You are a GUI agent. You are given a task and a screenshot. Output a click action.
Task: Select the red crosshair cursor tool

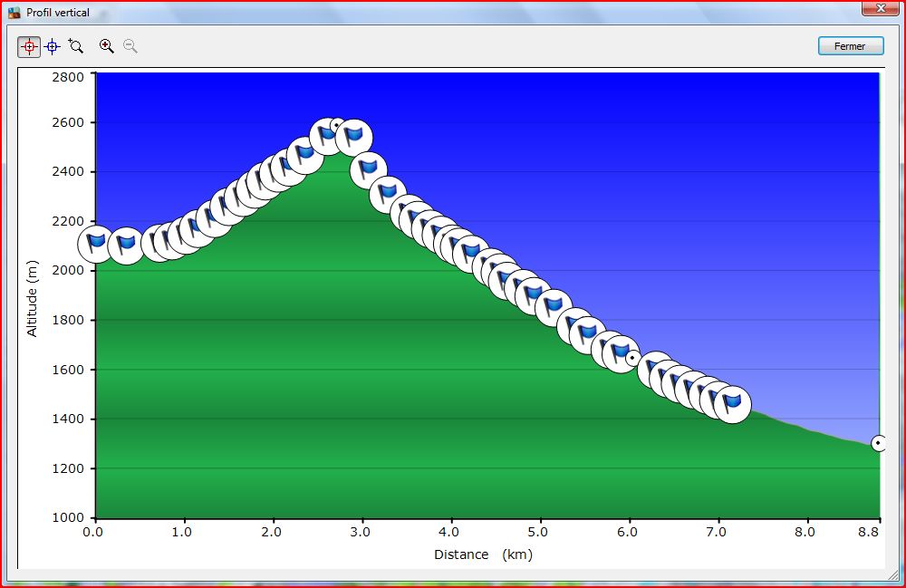point(29,46)
